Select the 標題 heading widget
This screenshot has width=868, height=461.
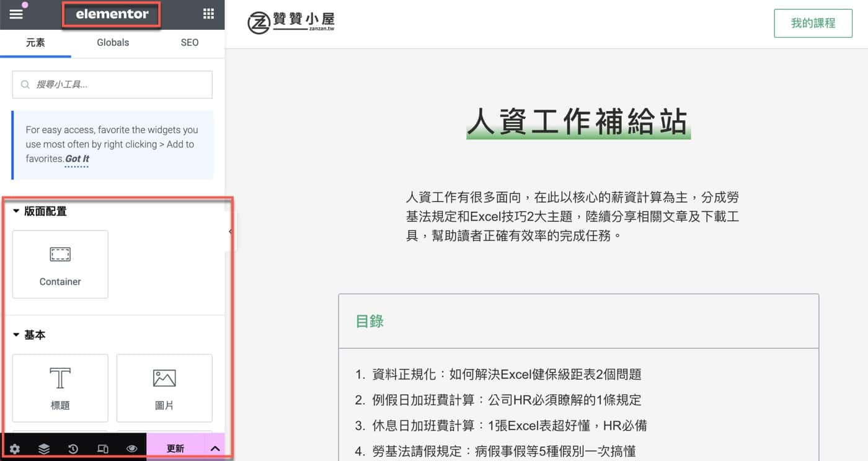coord(60,388)
